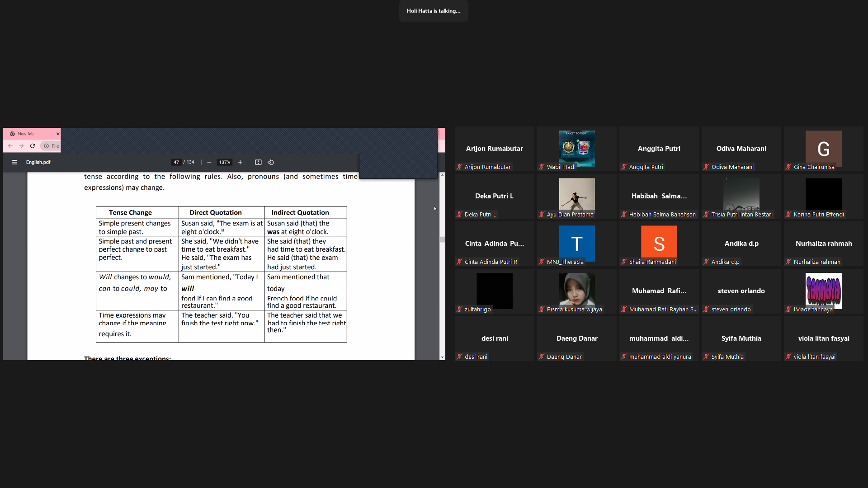Viewport: 868px width, 488px height.
Task: Edit the zoom level field showing 137%
Action: (x=225, y=162)
